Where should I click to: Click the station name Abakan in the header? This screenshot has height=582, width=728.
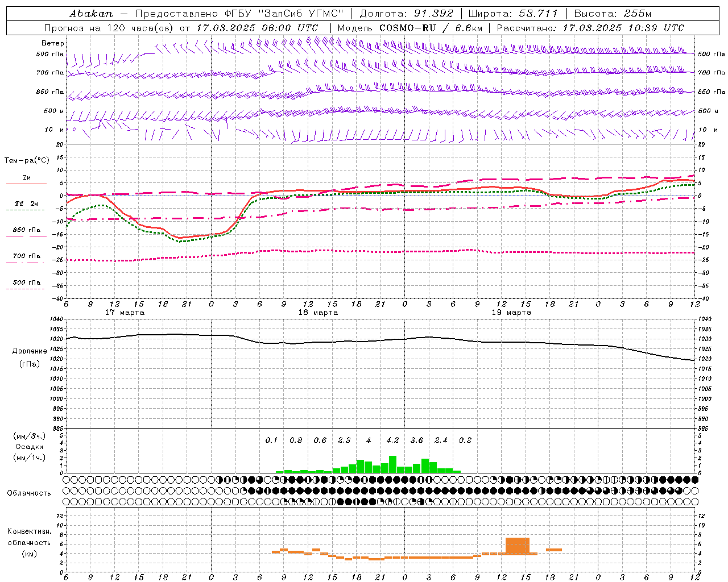91,14
